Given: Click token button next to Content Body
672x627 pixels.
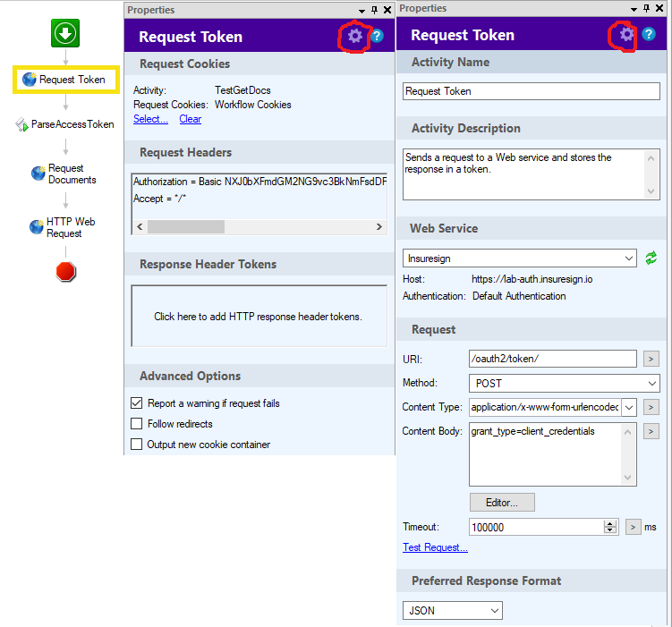Looking at the screenshot, I should [651, 431].
